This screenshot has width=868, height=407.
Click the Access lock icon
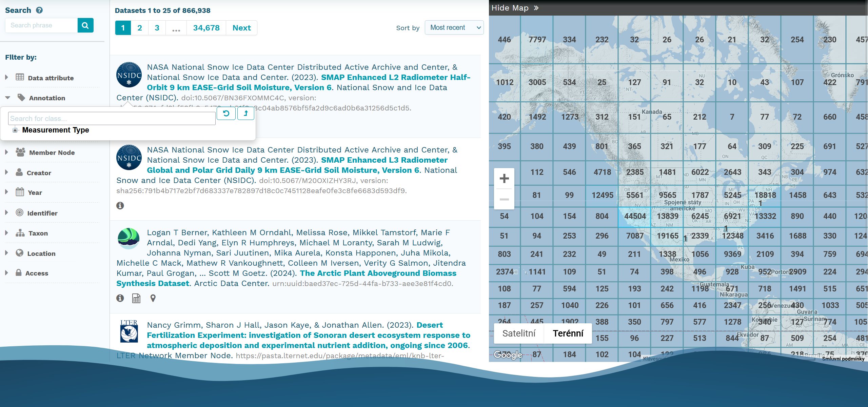coord(19,272)
